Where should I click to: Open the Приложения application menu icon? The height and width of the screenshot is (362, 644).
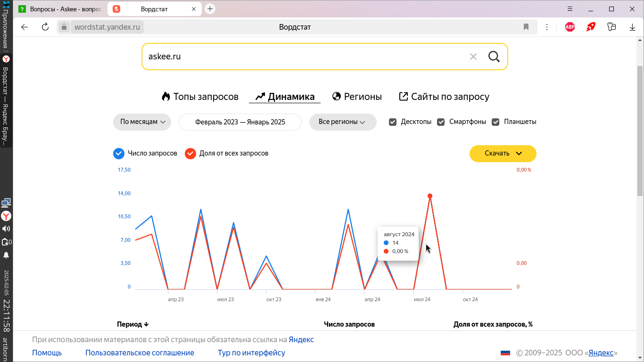6,5
